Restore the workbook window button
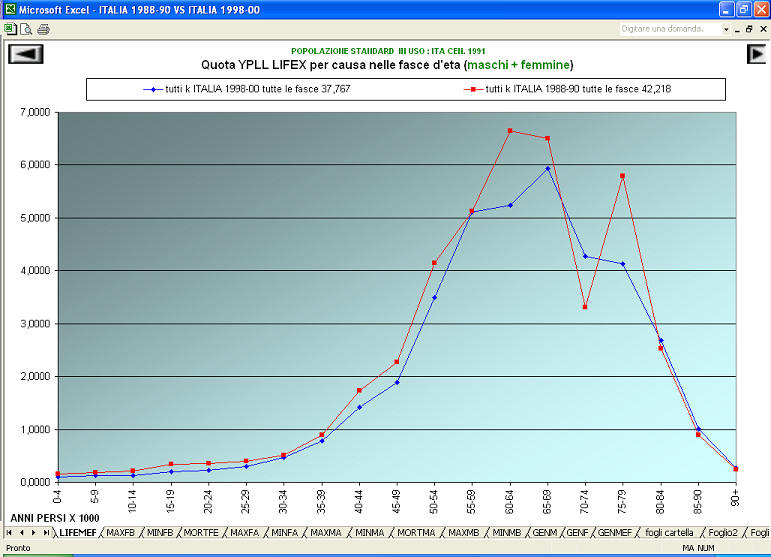Viewport: 771px width, 557px height. (749, 29)
